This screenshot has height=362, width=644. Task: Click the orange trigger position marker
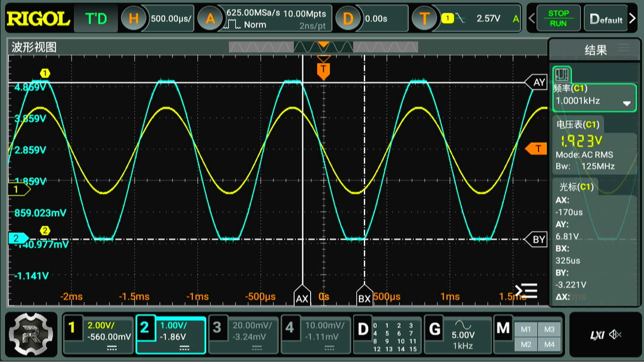(x=323, y=70)
